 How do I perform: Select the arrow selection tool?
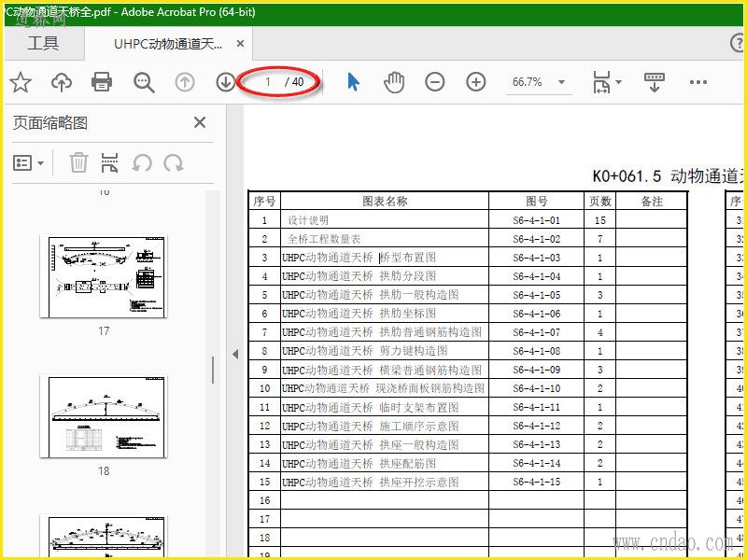(x=353, y=82)
